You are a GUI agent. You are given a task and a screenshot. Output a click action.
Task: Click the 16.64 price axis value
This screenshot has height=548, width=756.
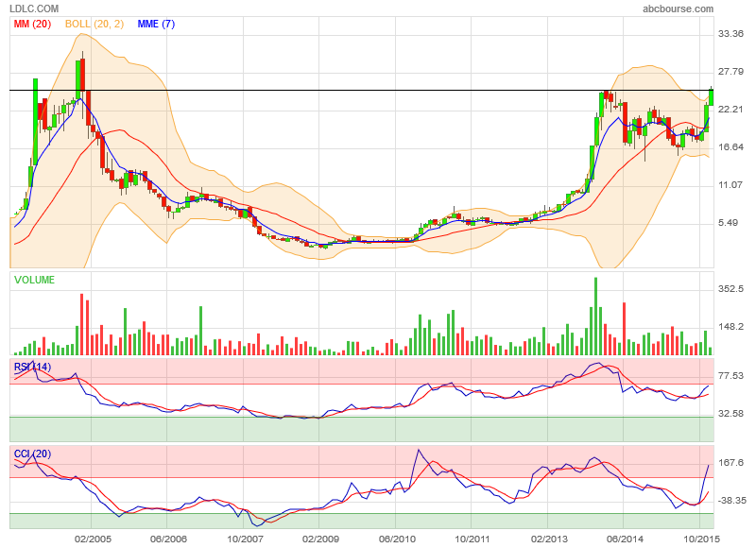730,147
